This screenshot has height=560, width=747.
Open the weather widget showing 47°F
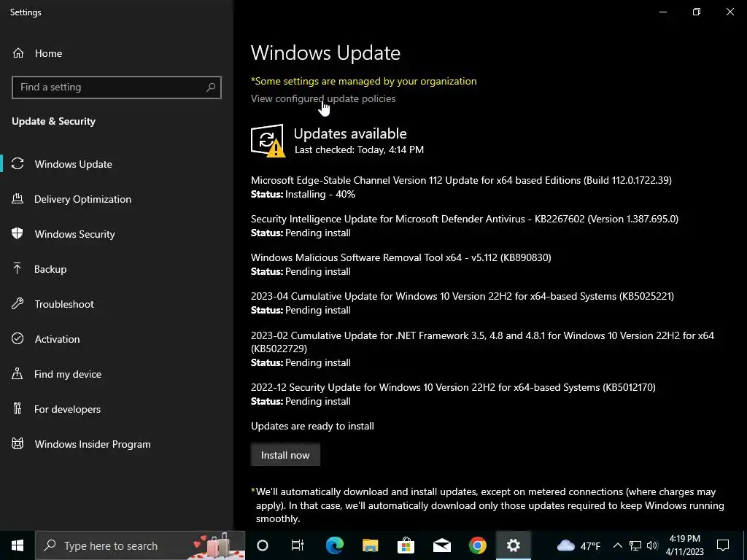click(579, 545)
